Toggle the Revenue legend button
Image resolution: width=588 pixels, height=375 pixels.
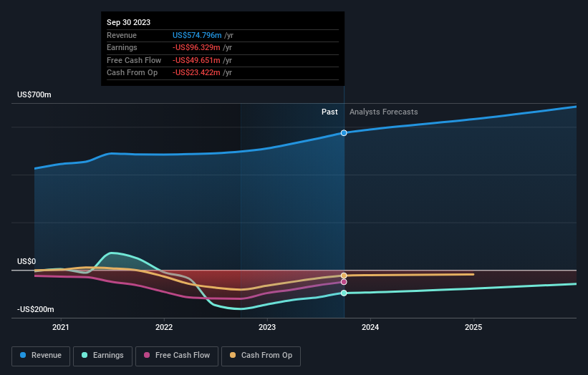click(x=41, y=356)
